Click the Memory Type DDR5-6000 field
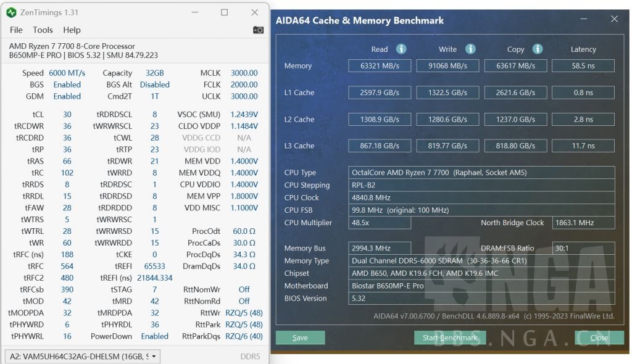The width and height of the screenshot is (632, 364). tap(481, 261)
